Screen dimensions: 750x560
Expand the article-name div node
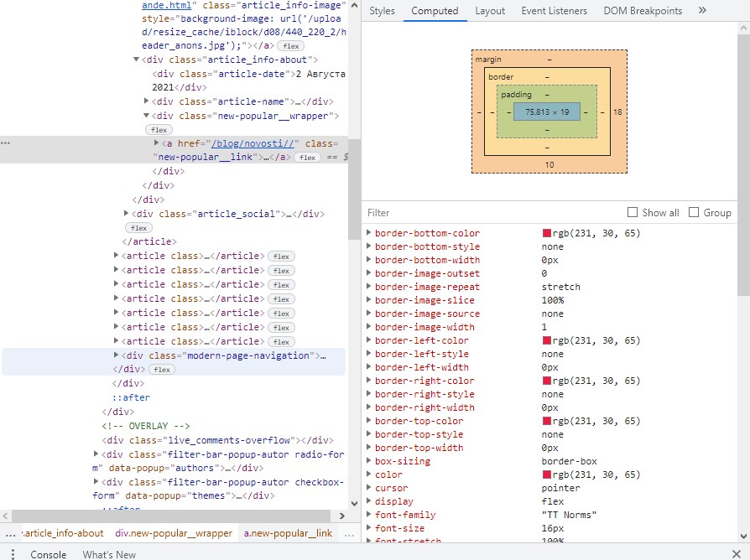[147, 101]
